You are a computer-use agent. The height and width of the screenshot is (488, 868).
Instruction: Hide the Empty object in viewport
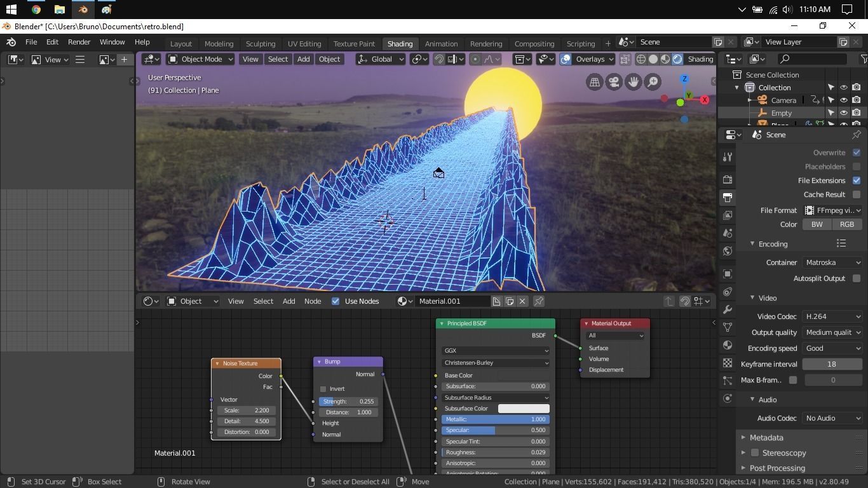pos(844,112)
